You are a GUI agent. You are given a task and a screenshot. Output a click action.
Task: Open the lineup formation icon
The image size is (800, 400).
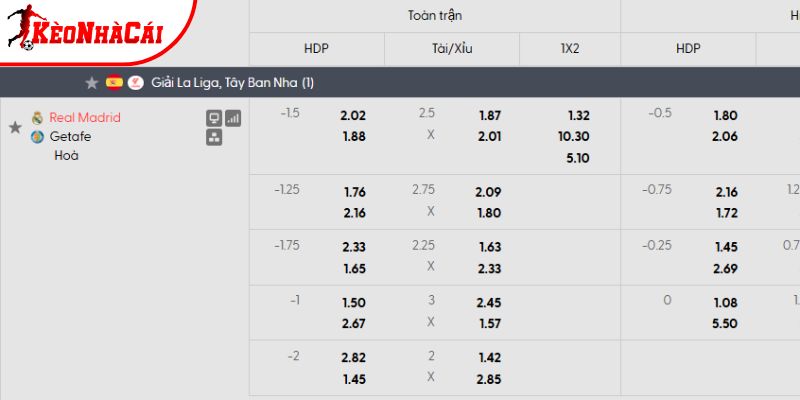(213, 137)
